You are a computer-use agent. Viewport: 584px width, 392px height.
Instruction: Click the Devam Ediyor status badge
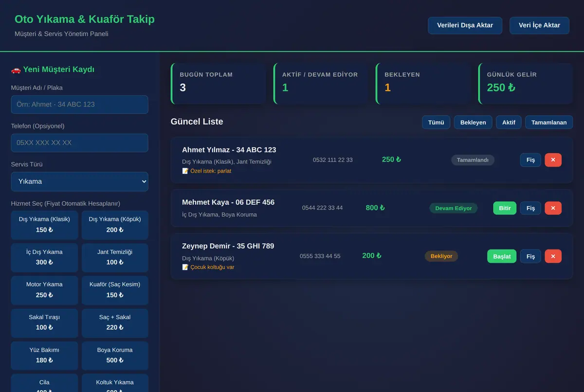tap(454, 208)
